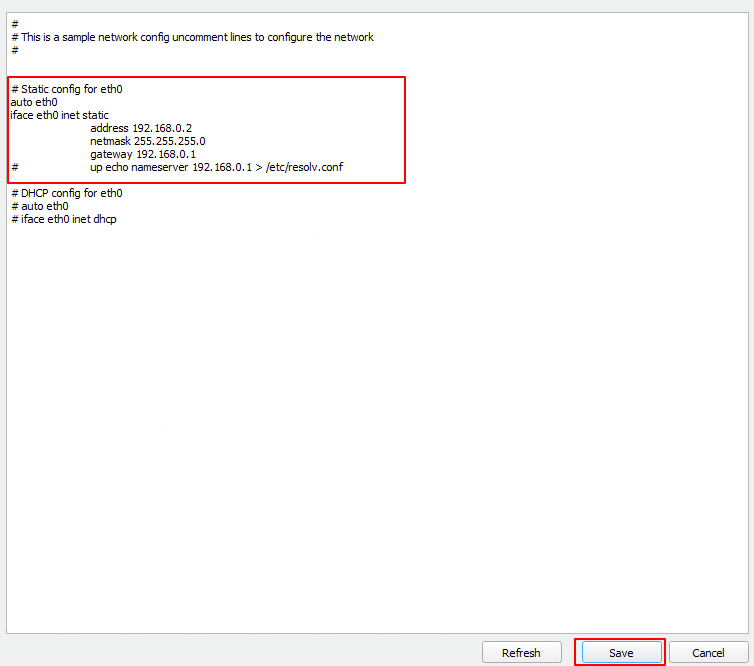This screenshot has height=666, width=754.
Task: Click empty editor area below DHCP lines
Action: [x=377, y=420]
